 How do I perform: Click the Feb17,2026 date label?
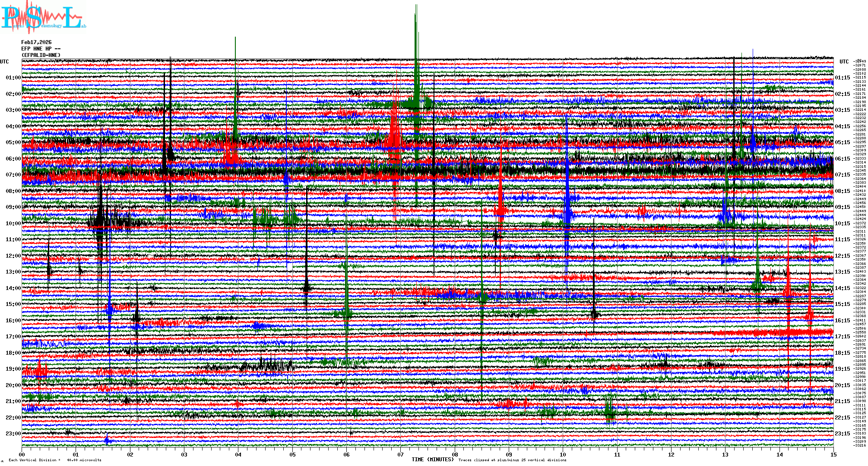pos(36,42)
